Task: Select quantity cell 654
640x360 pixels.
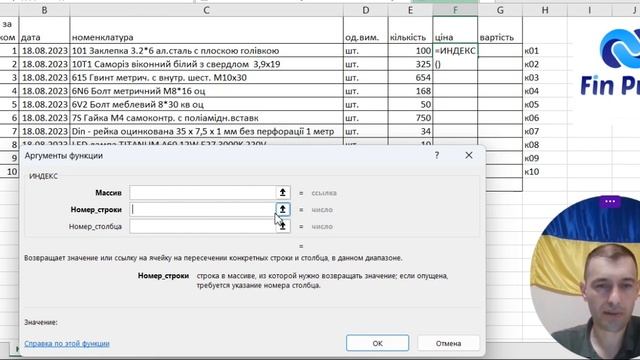Action: coord(410,78)
